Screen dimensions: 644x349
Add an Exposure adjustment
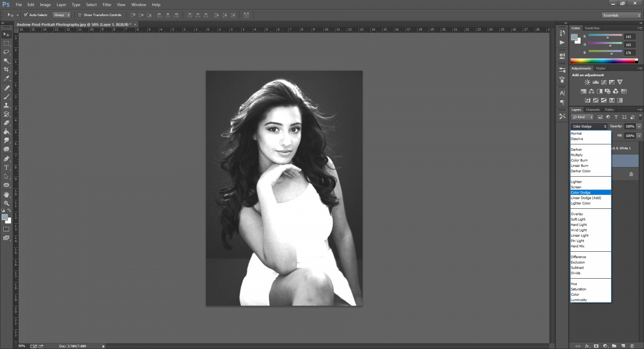point(611,82)
